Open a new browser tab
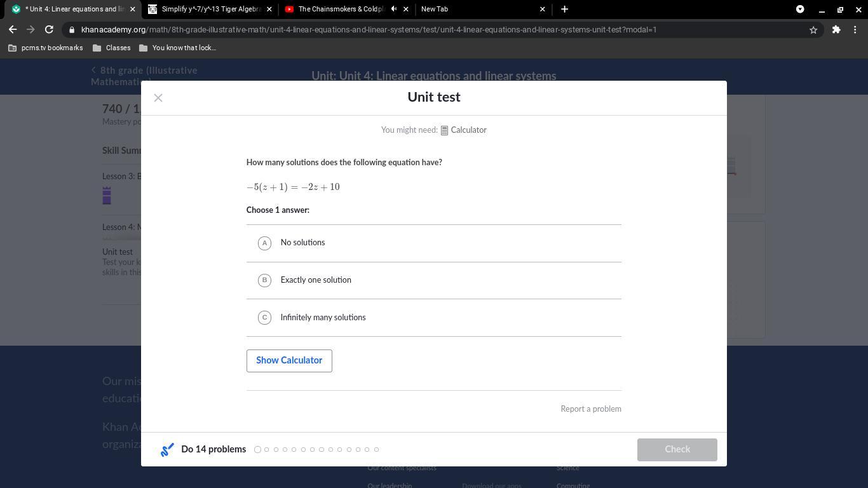This screenshot has width=868, height=488. [564, 9]
